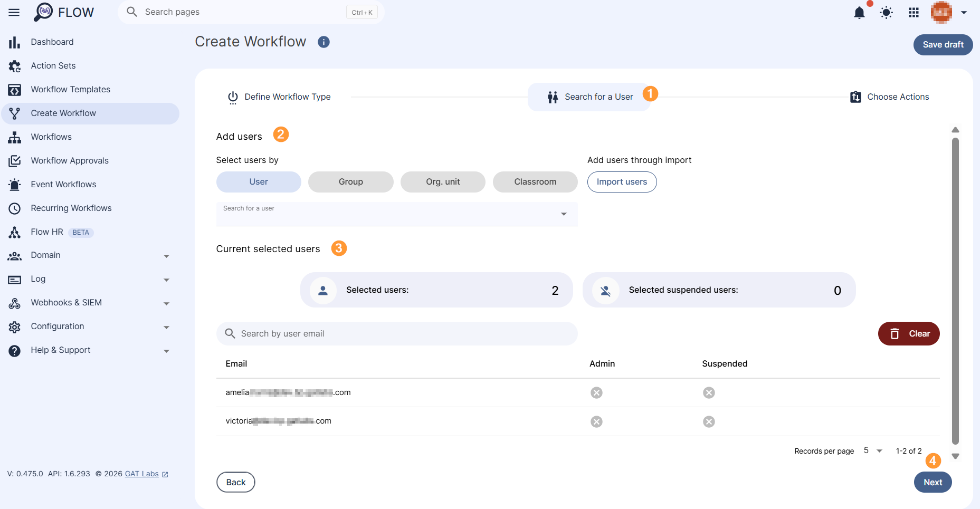Click the Webhooks & SIEM icon
Screen dimensions: 980x509
(x=15, y=303)
